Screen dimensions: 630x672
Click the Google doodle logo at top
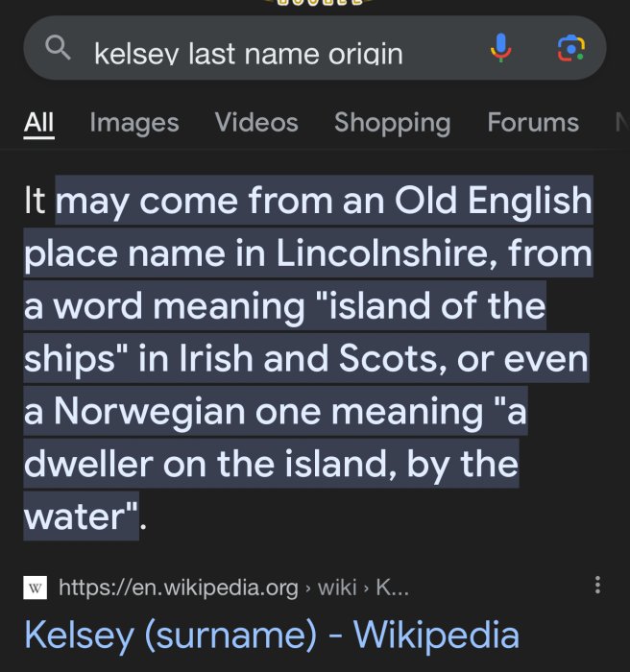click(319, 3)
